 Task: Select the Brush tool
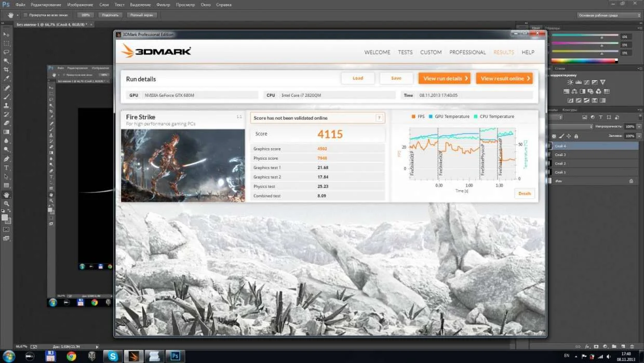6,97
